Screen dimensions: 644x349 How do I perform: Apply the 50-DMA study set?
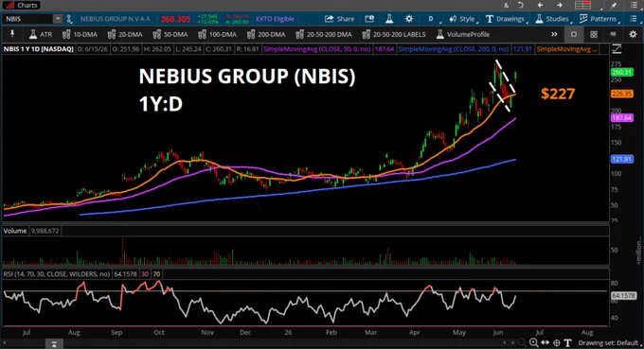(170, 34)
